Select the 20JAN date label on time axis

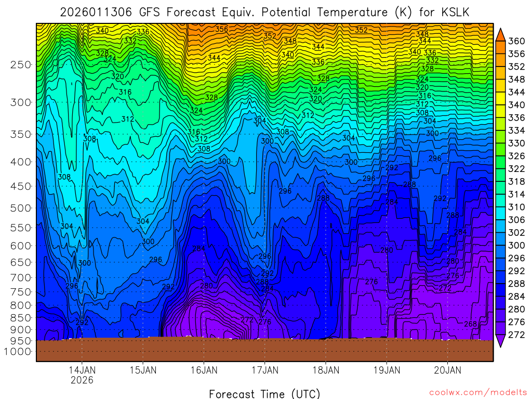[x=447, y=370]
